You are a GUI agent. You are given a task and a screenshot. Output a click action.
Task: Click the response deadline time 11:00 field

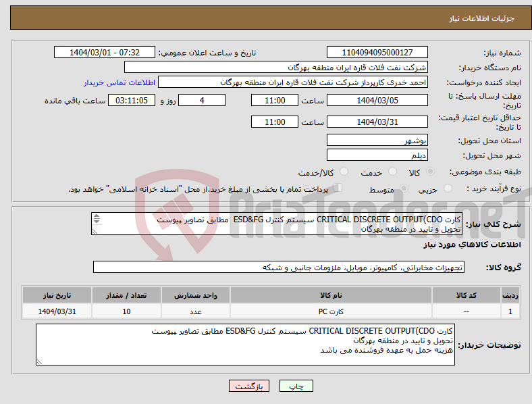coord(275,100)
